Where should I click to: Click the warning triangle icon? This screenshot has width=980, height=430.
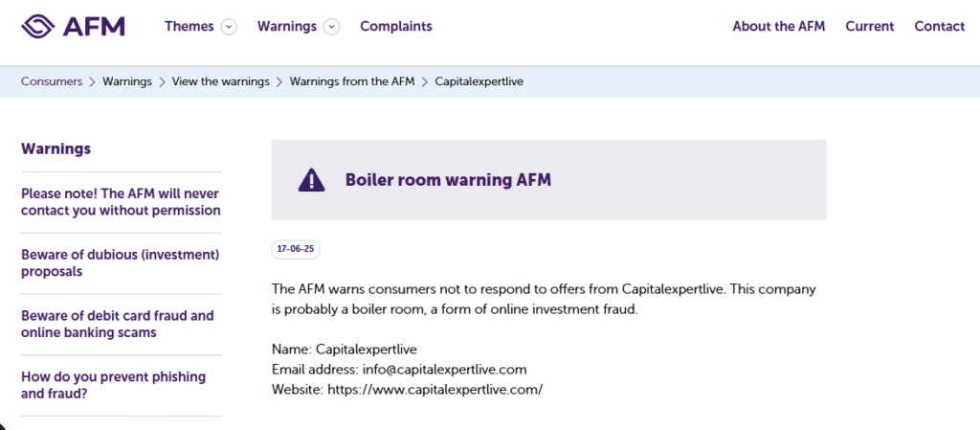(311, 179)
